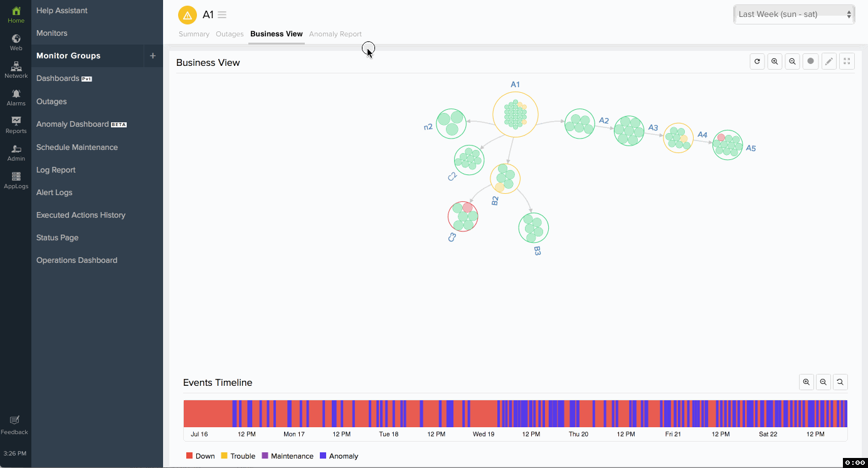Go to the AppLogs module
Viewport: 868px width, 468px height.
16,180
